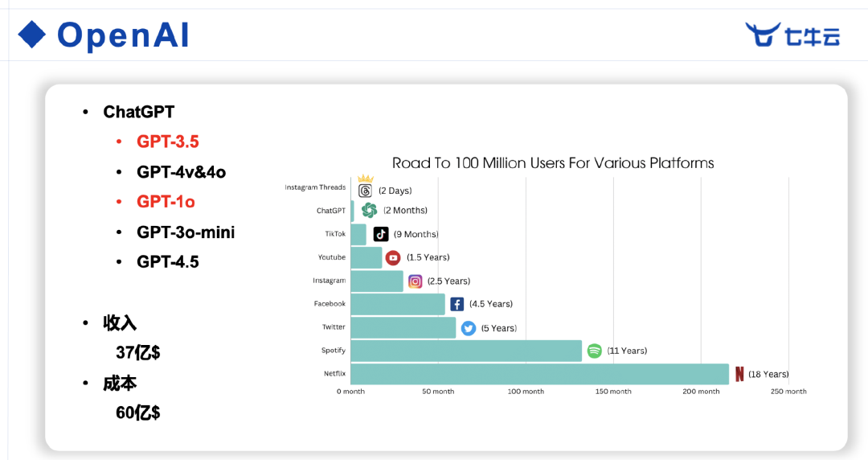Click the (2 Days) data label
This screenshot has width=868, height=460.
click(x=395, y=191)
